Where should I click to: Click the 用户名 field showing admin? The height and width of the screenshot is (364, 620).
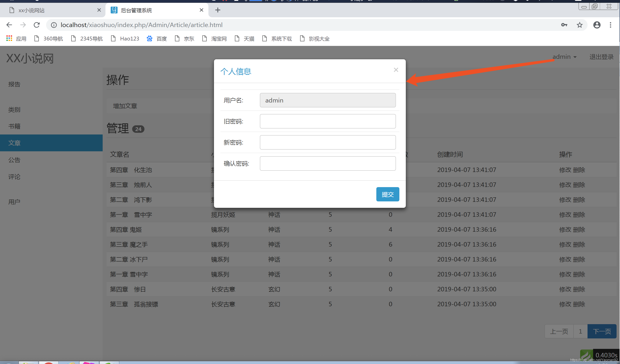(328, 100)
